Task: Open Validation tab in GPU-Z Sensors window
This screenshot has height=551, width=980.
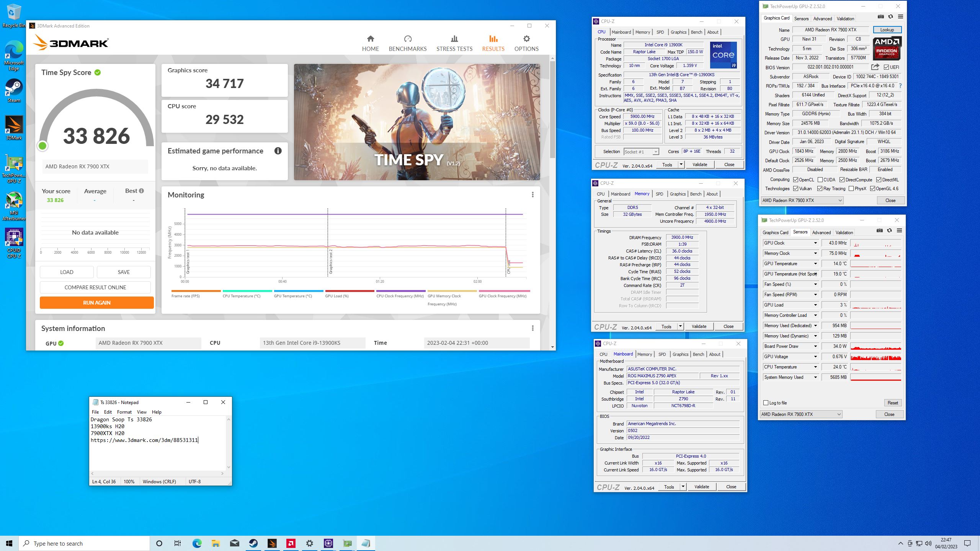Action: coord(844,232)
